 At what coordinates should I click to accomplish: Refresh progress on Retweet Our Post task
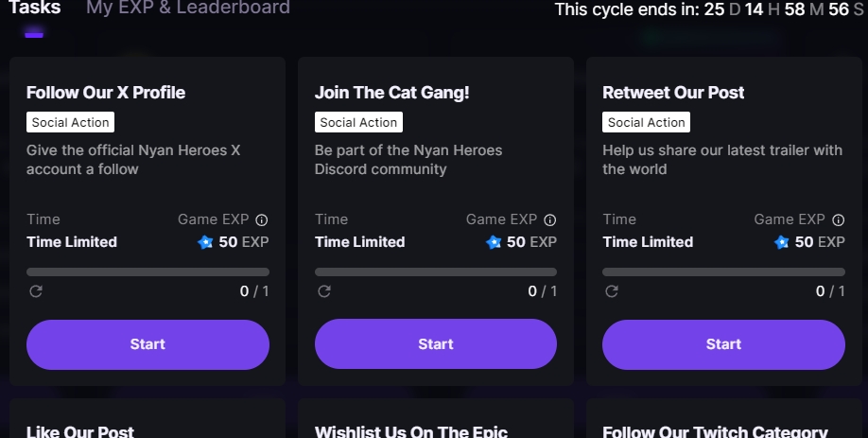[612, 291]
